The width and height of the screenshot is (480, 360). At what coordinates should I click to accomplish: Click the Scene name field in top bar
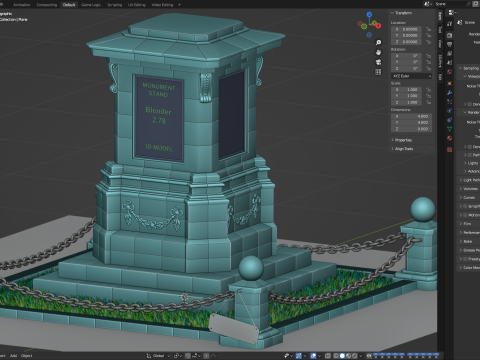450,4
